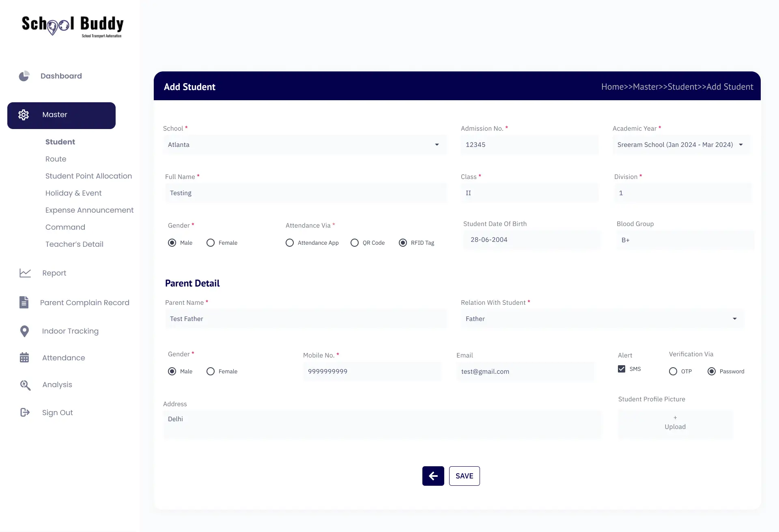Open Indoor Tracking via its location pin icon
The image size is (779, 532).
click(25, 331)
